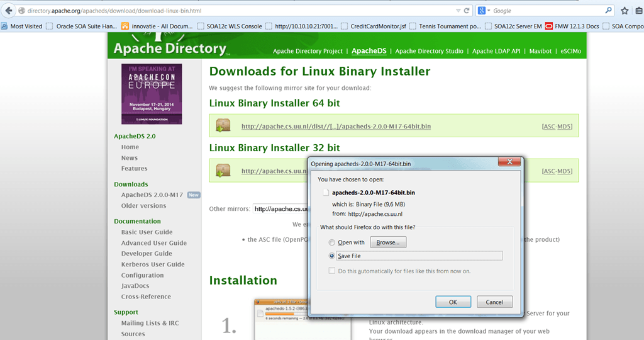Open the Most Visited bookmarks folder
Viewport: 644px width, 340px height.
click(22, 26)
